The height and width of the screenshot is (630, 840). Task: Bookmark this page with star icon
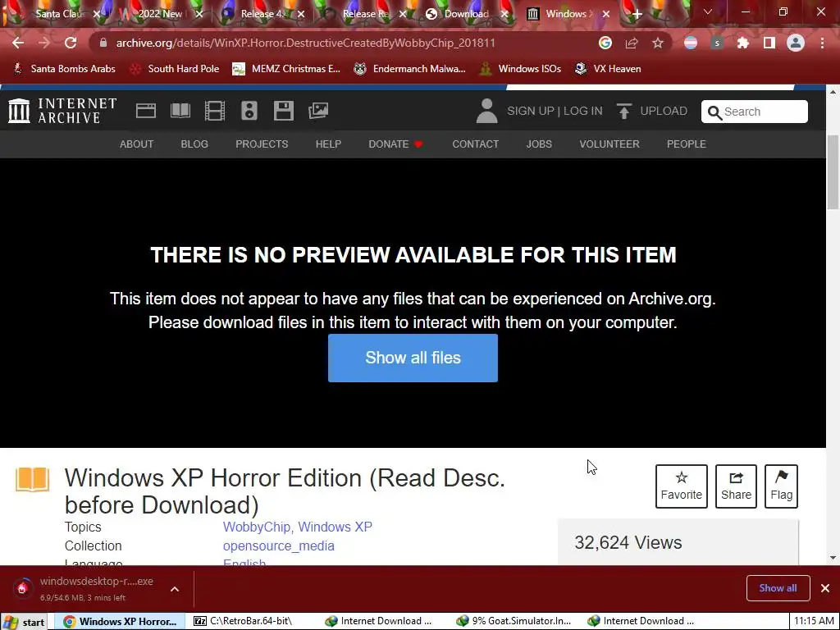coord(658,43)
